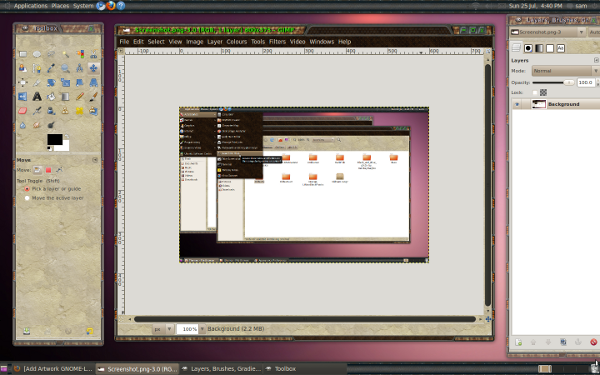600x375 pixels.
Task: Select the Ellipse Select tool
Action: (x=37, y=54)
